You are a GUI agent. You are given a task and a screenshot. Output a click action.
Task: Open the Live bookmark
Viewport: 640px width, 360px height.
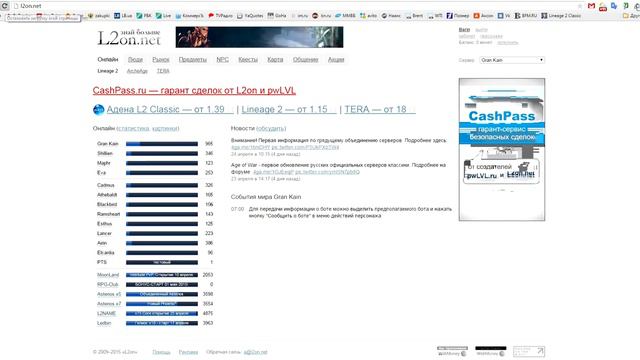click(163, 16)
